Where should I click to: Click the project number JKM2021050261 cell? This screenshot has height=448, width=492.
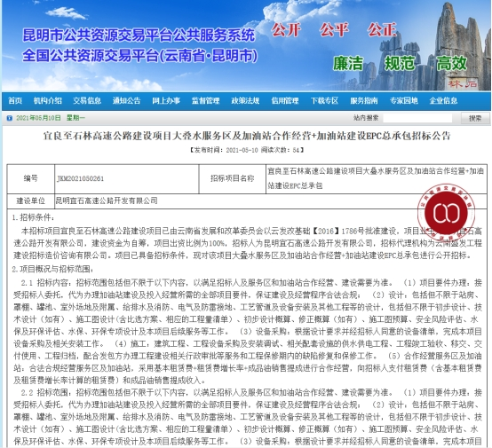point(127,178)
